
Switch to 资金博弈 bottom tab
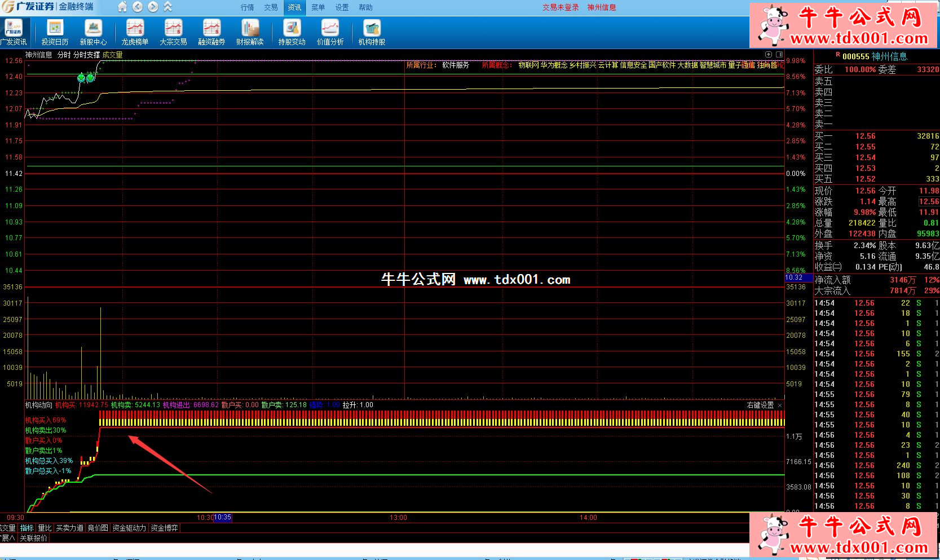pyautogui.click(x=164, y=528)
